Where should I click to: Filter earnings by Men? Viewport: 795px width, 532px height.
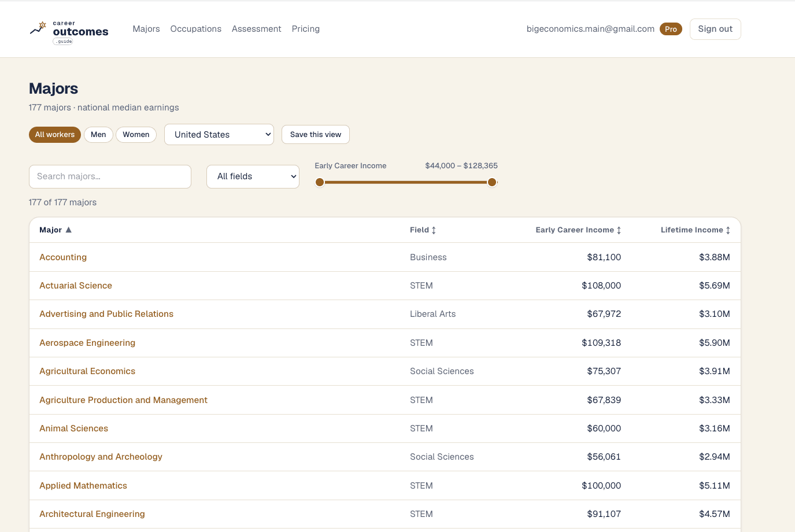(x=98, y=135)
